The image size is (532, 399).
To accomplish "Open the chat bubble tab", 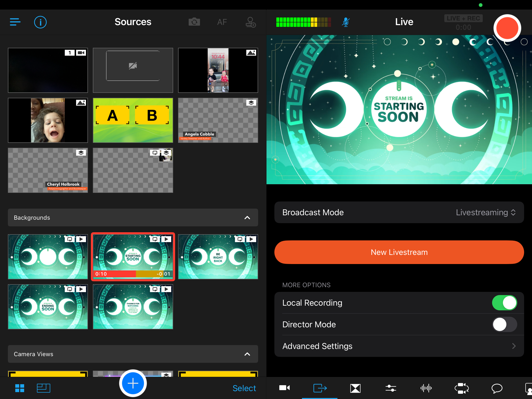I will 497,388.
